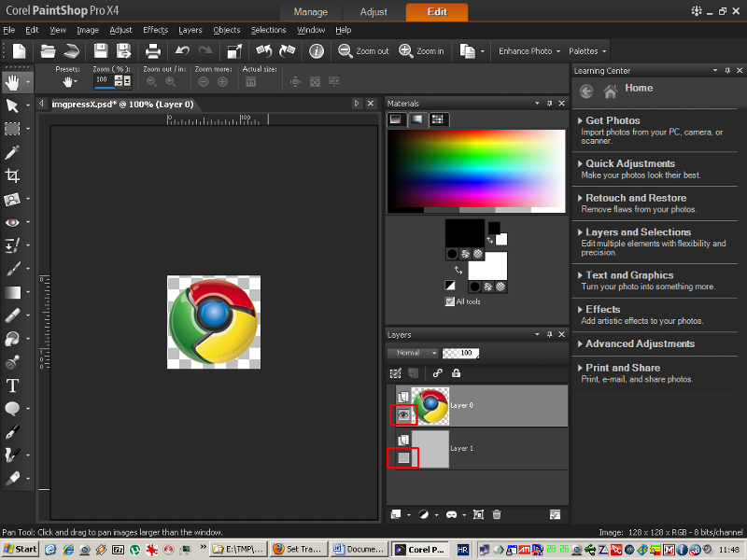
Task: Click the Image Information icon
Action: 317,51
